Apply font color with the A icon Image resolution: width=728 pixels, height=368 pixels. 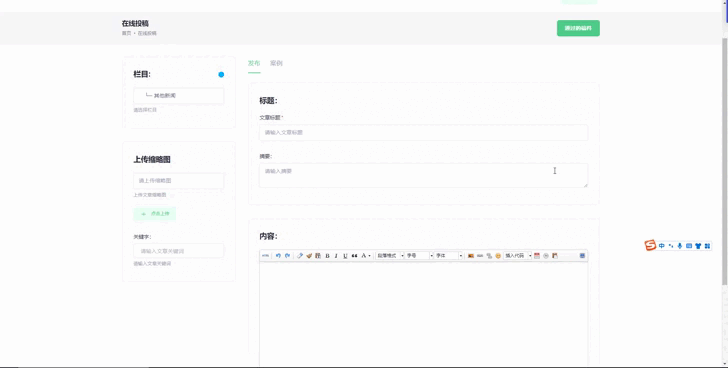364,256
